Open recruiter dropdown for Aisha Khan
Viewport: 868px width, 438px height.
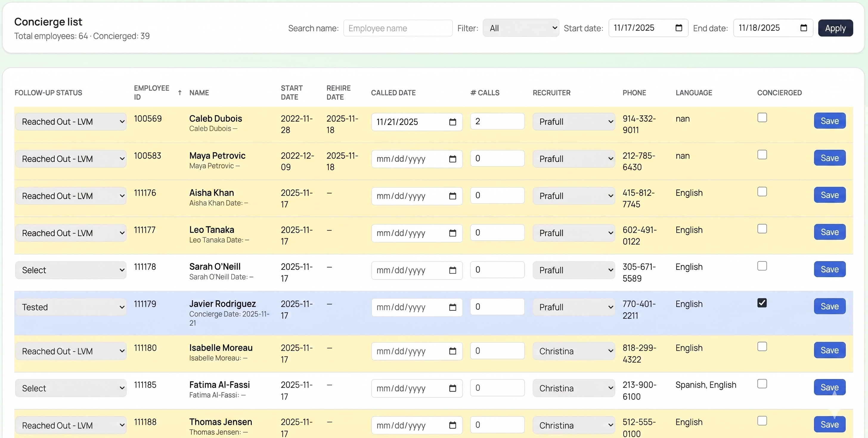point(574,196)
